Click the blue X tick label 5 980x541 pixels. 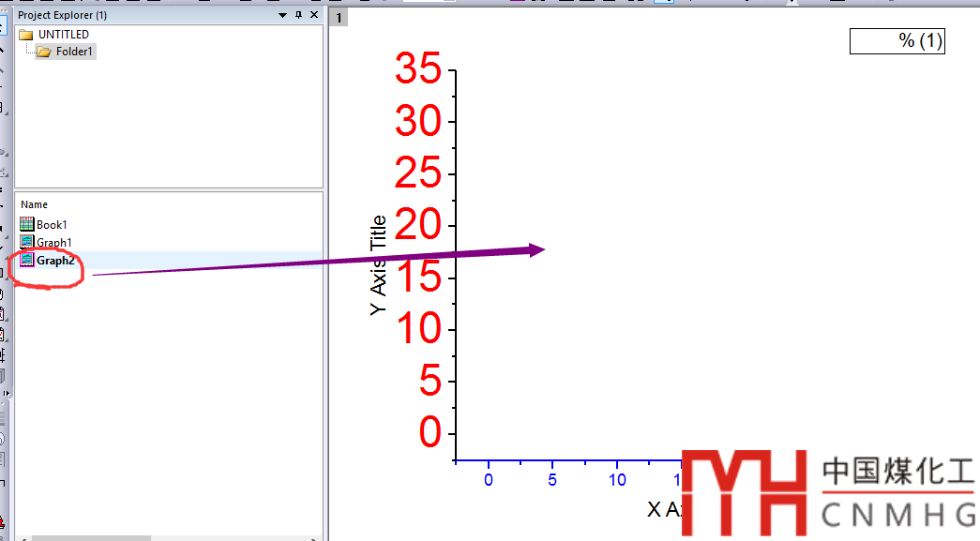point(551,480)
